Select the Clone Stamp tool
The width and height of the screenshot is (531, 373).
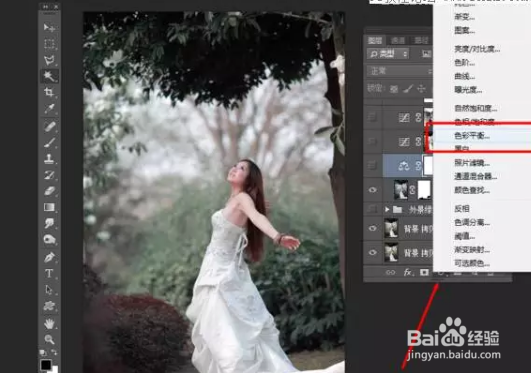tap(49, 159)
